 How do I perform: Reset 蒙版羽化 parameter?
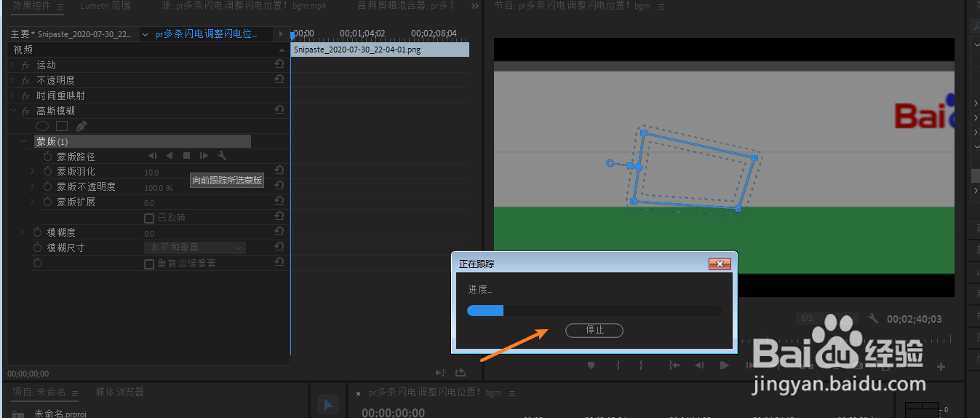[x=279, y=170]
